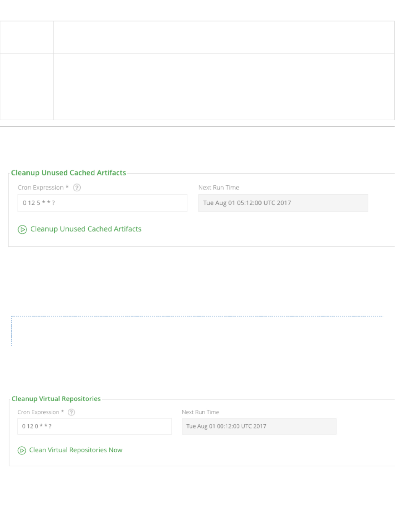395x532 pixels.
Task: Click Cron Expression label in Virtual Repositories section
Action: 38,412
